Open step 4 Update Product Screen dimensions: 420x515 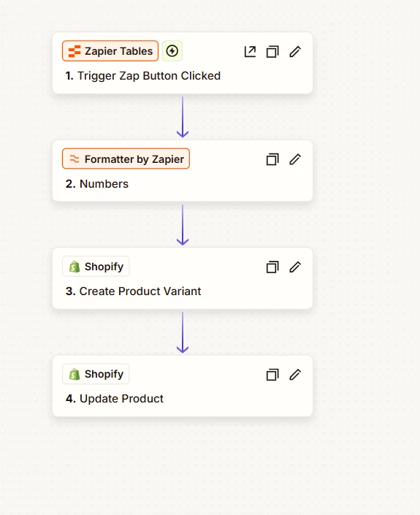(x=114, y=399)
